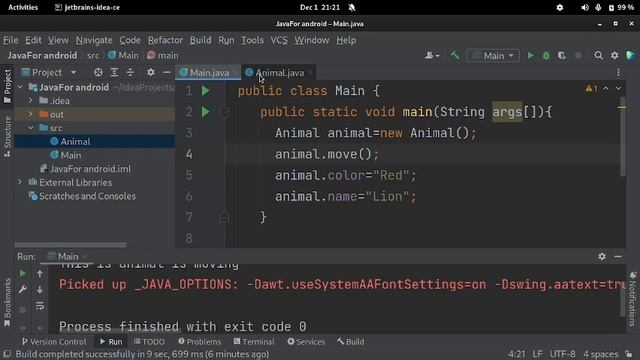Rerun Main with Run panel play icon
640x360 pixels.
coord(23,273)
